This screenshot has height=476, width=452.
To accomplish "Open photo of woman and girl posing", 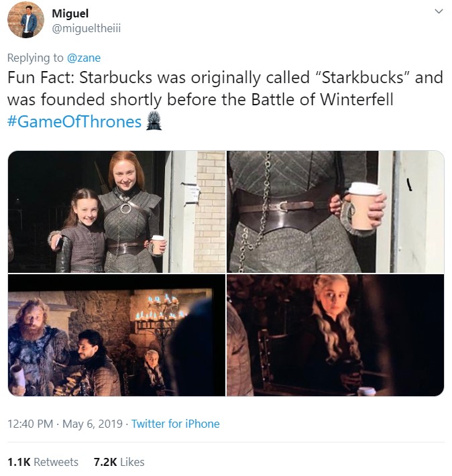I will [x=117, y=211].
